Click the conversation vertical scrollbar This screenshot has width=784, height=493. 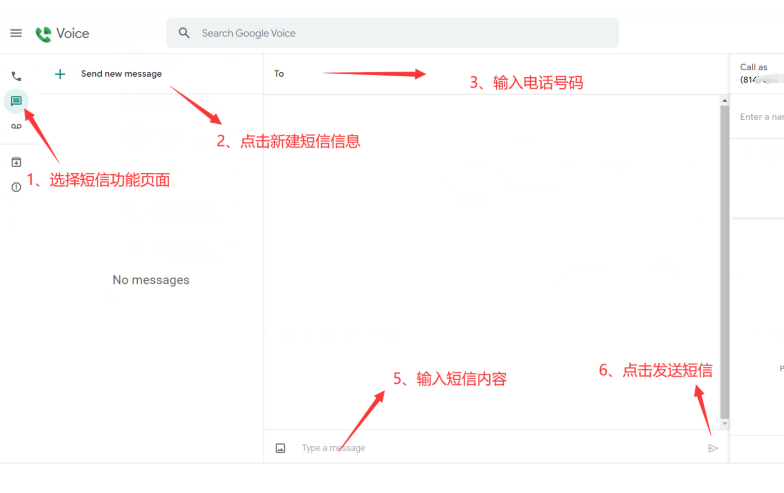coord(725,260)
